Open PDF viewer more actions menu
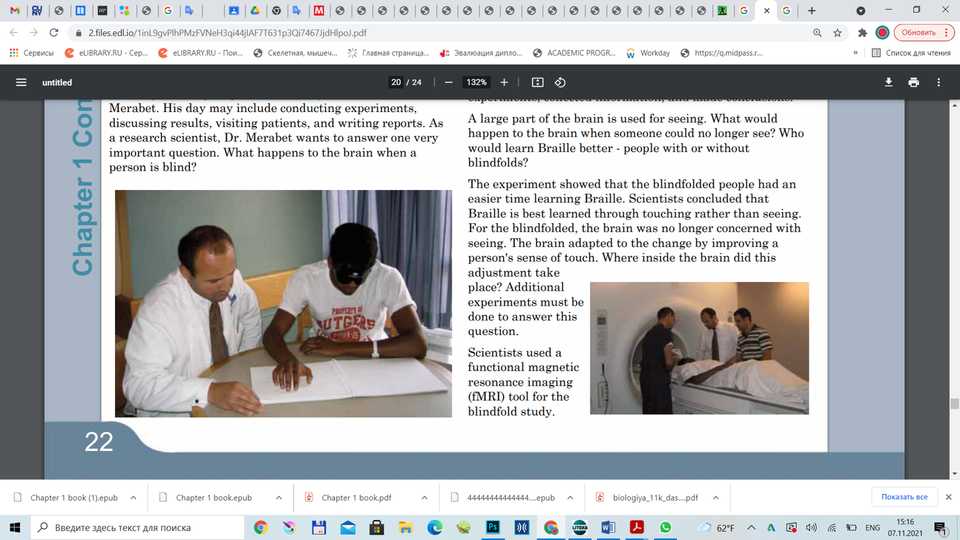 pyautogui.click(x=939, y=82)
